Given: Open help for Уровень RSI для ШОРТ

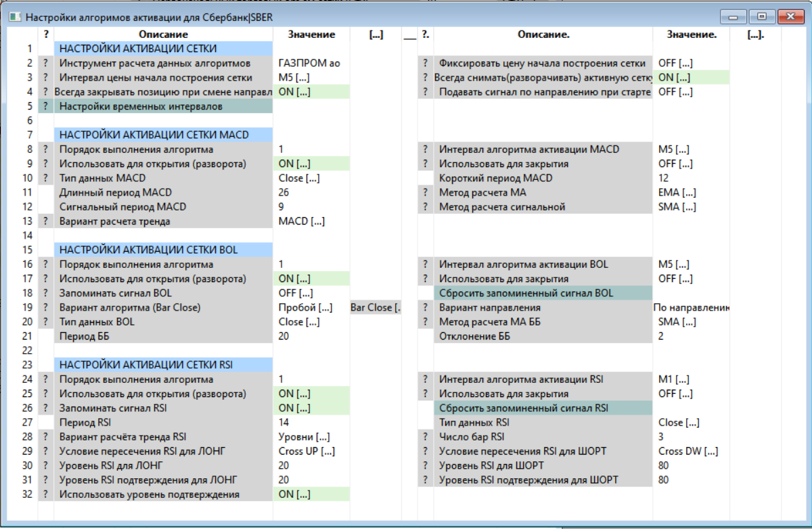Looking at the screenshot, I should (425, 465).
